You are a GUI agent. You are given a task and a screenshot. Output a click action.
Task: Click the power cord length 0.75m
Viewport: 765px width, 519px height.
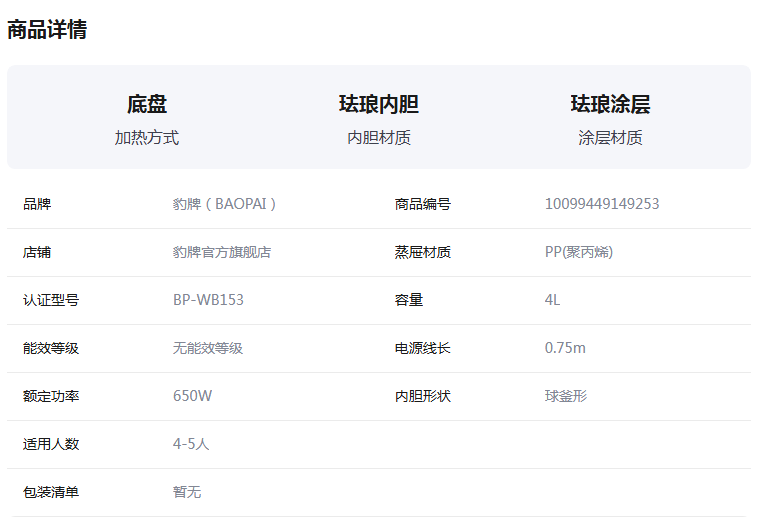tap(565, 348)
